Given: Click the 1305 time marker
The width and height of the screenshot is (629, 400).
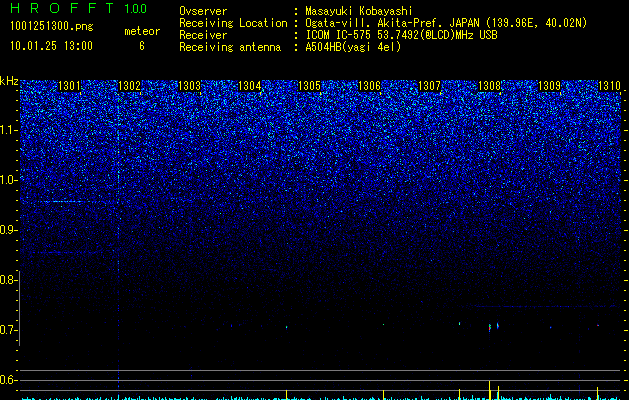Looking at the screenshot, I should pos(310,86).
